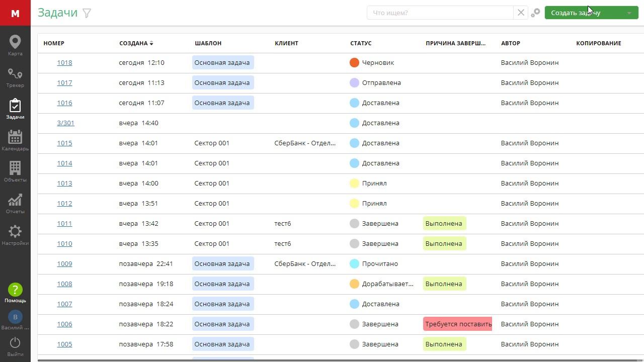Open task link 1016
Screen dimensions: 644x362
click(64, 103)
